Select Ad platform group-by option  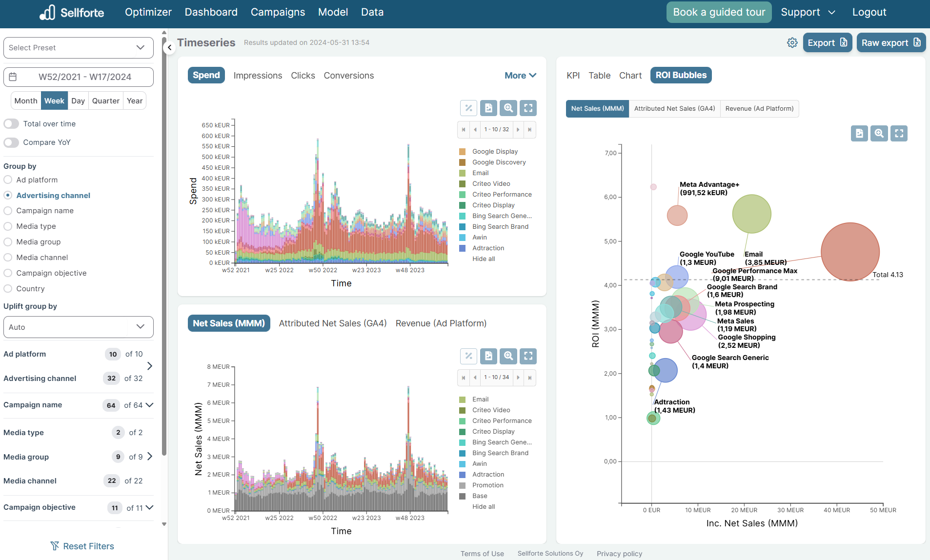pyautogui.click(x=8, y=180)
